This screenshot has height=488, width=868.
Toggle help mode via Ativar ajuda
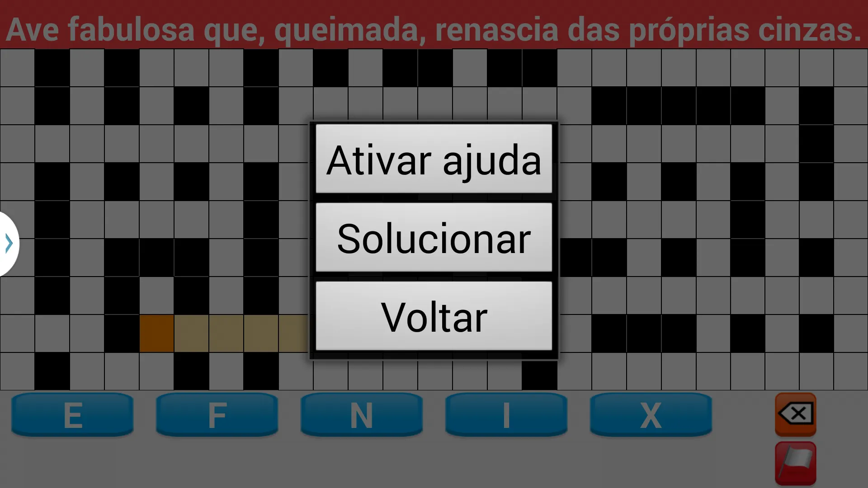pos(434,159)
